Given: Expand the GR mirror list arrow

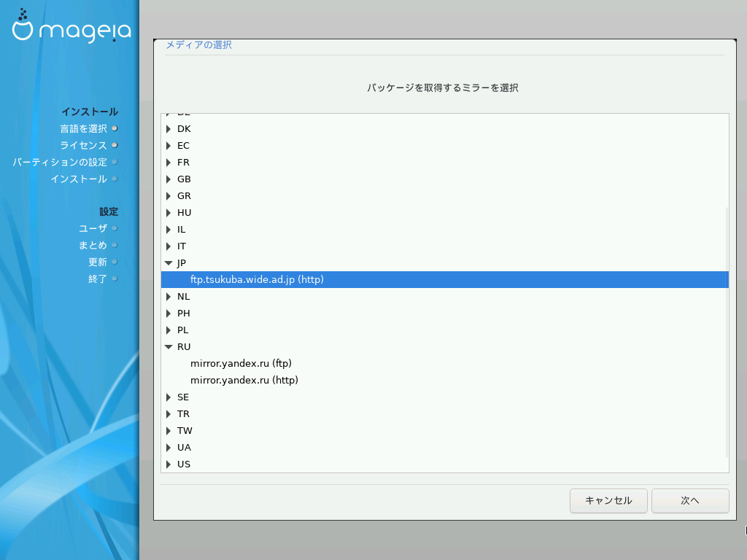Looking at the screenshot, I should pos(169,195).
